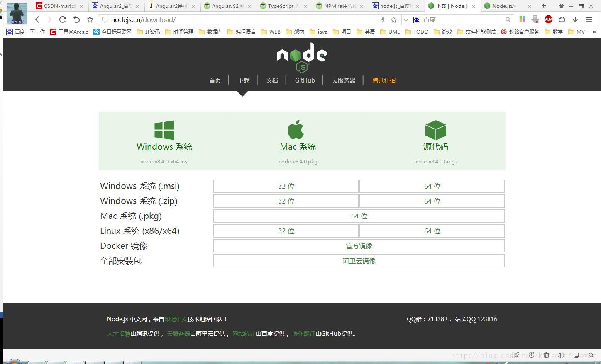Open 腾讯社招 in site navigation
601x364 pixels.
pos(384,80)
